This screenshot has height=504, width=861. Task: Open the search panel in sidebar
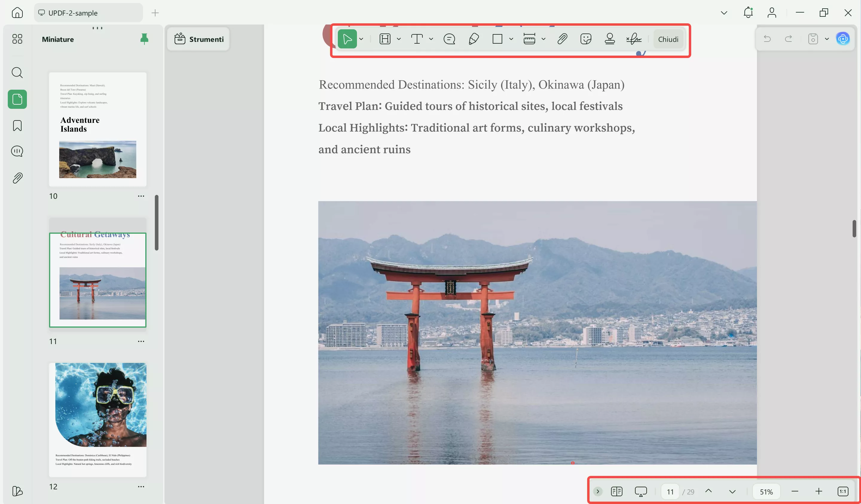point(17,72)
